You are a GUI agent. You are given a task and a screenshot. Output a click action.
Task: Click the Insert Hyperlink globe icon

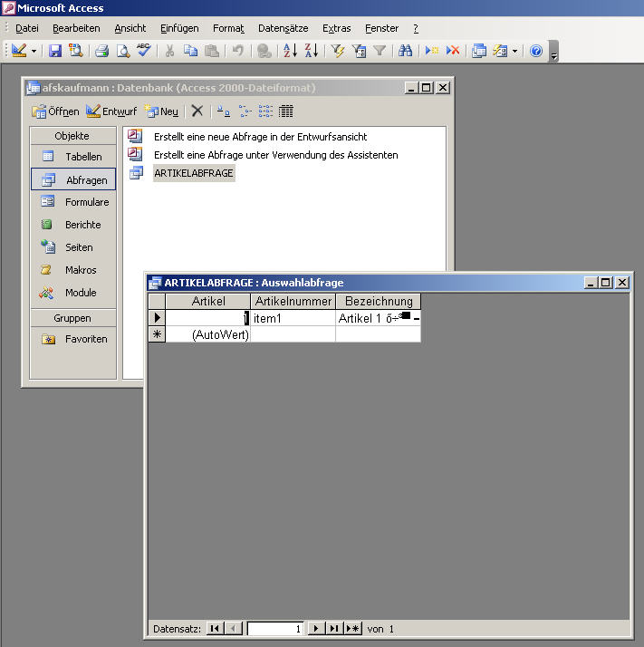click(264, 51)
